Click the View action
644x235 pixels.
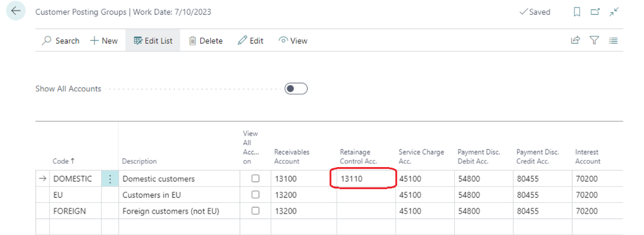point(293,41)
